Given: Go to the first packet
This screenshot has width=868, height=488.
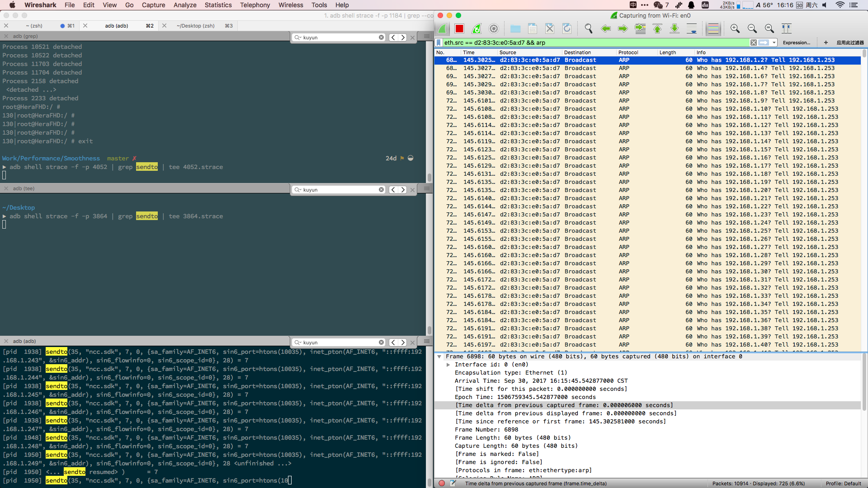Looking at the screenshot, I should coord(657,29).
